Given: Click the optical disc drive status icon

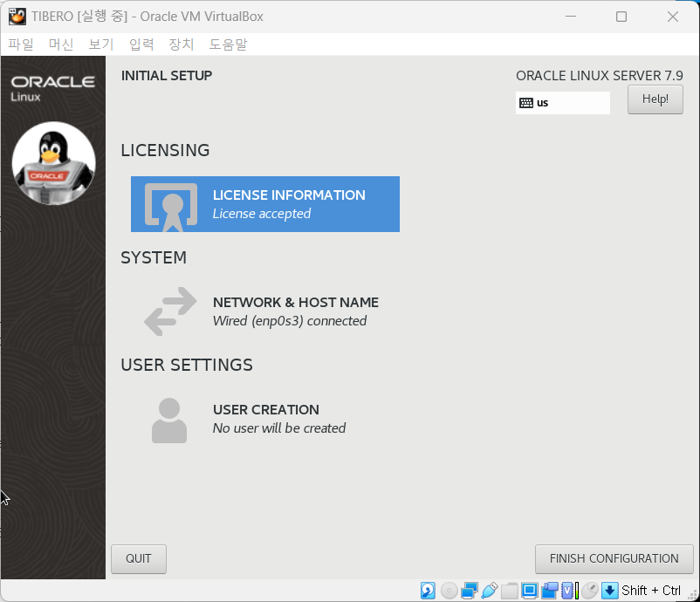Looking at the screenshot, I should click(x=450, y=591).
